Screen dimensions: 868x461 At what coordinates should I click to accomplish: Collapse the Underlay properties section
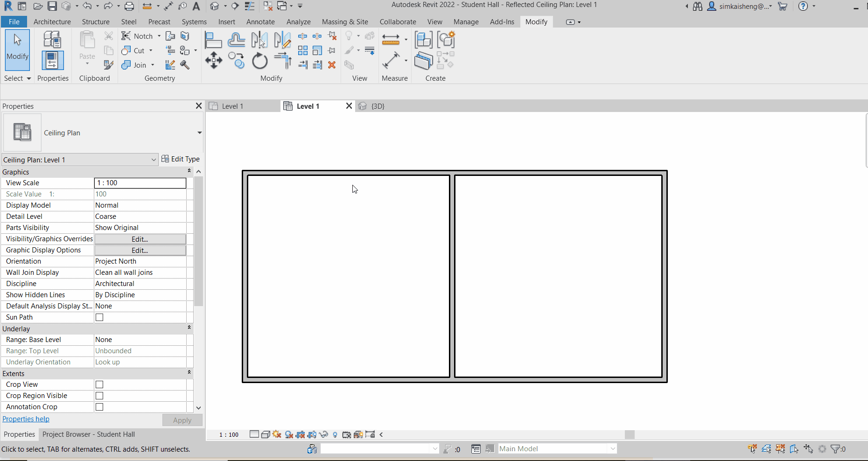[x=189, y=328]
